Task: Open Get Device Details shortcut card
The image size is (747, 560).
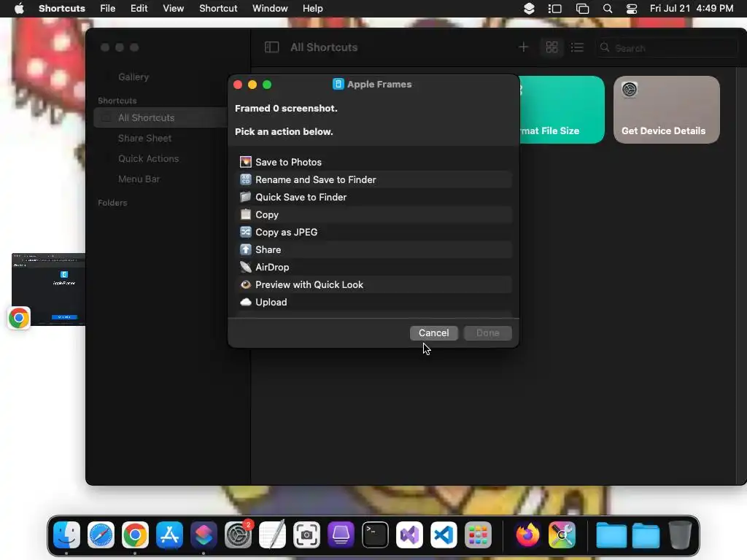Action: (x=667, y=109)
